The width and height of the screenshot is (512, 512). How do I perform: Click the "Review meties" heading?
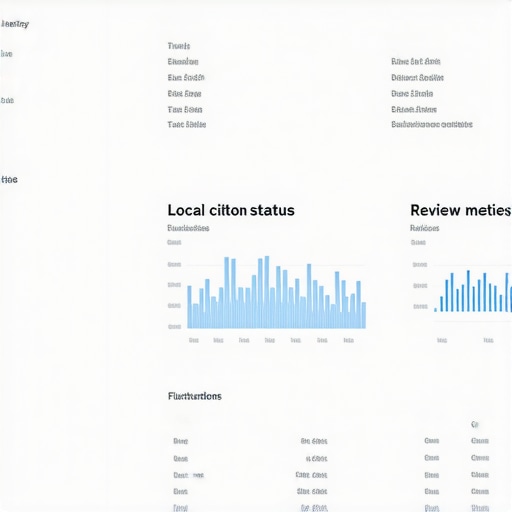(460, 210)
